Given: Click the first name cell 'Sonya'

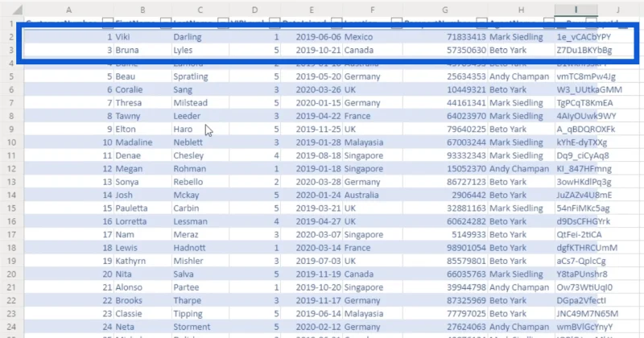Looking at the screenshot, I should (x=142, y=182).
